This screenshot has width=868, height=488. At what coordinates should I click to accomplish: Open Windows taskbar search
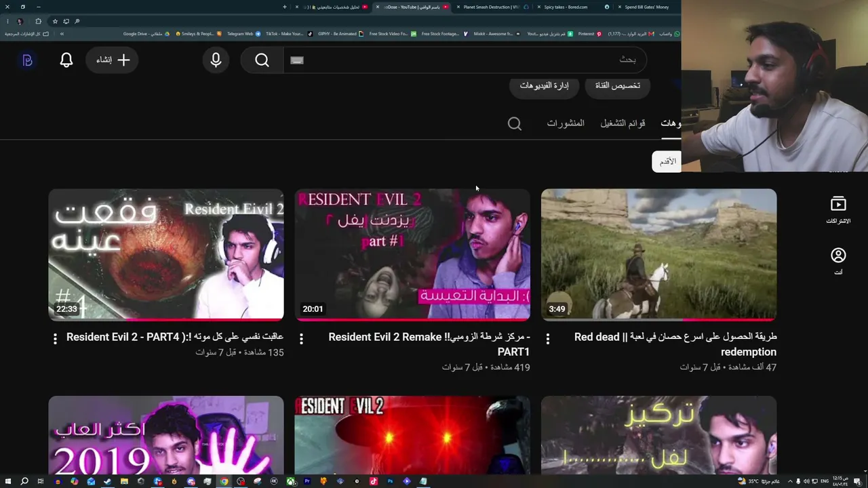click(24, 481)
